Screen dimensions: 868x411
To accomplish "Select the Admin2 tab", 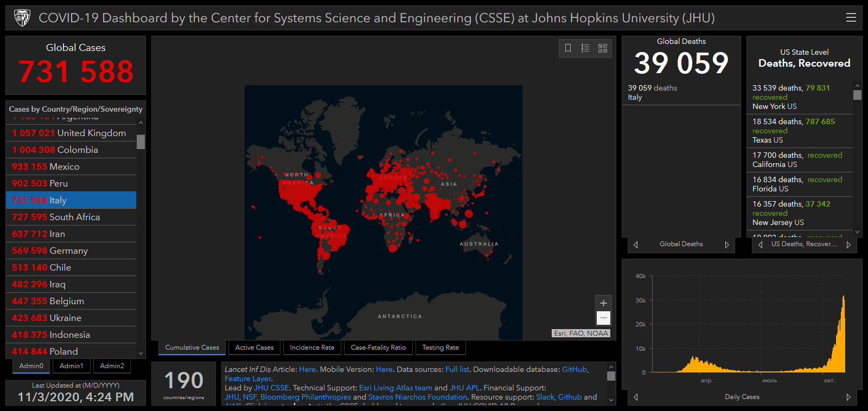I will (112, 366).
